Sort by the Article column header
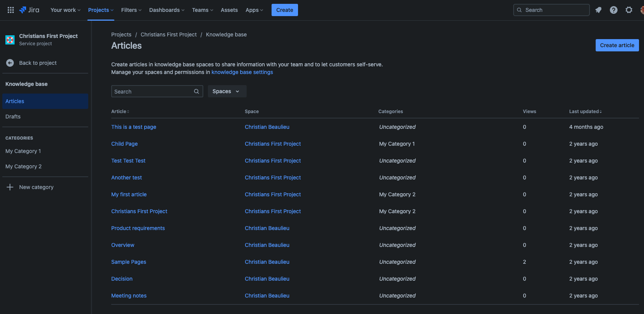Screen dimensions: 644x314 pyautogui.click(x=120, y=112)
